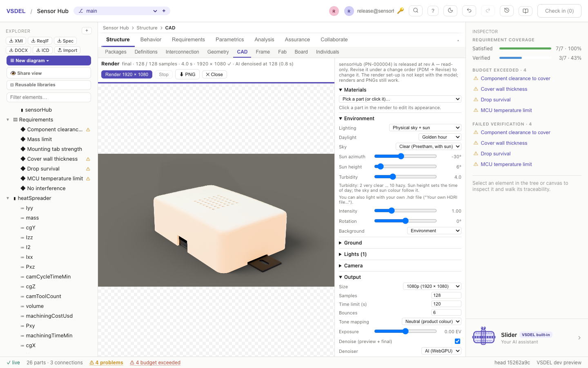Toggle Denoise preview + final checkbox
The height and width of the screenshot is (368, 588).
457,341
